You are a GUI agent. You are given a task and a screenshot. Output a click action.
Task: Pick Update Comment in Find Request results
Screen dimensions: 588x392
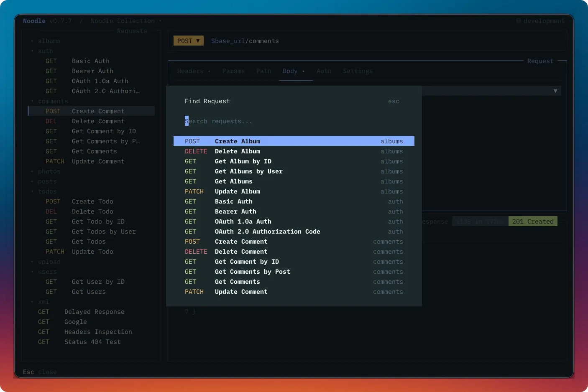[x=294, y=292]
